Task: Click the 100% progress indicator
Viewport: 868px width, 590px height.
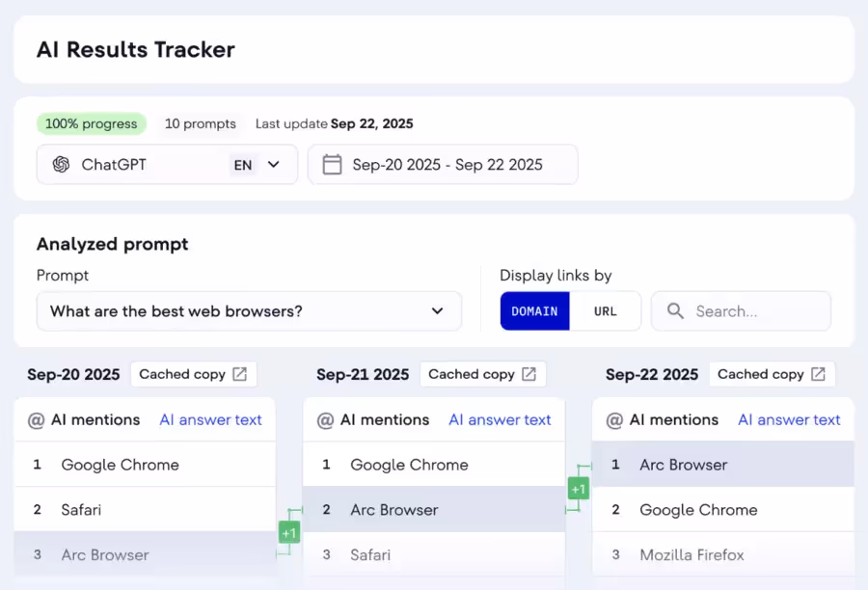Action: pos(91,123)
